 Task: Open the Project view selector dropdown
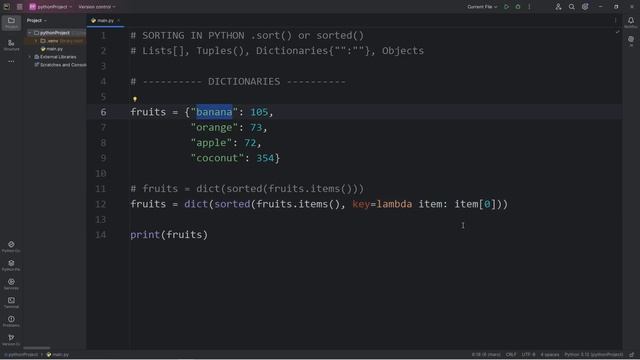[x=37, y=20]
